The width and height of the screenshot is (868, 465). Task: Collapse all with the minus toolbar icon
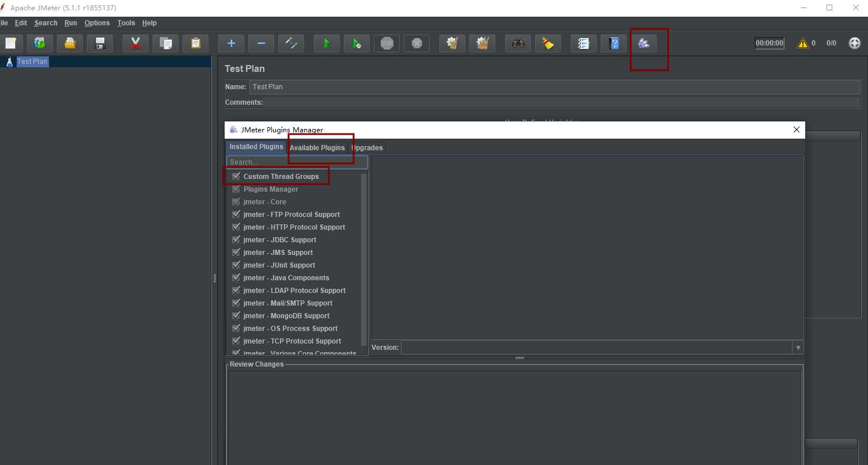coord(261,43)
